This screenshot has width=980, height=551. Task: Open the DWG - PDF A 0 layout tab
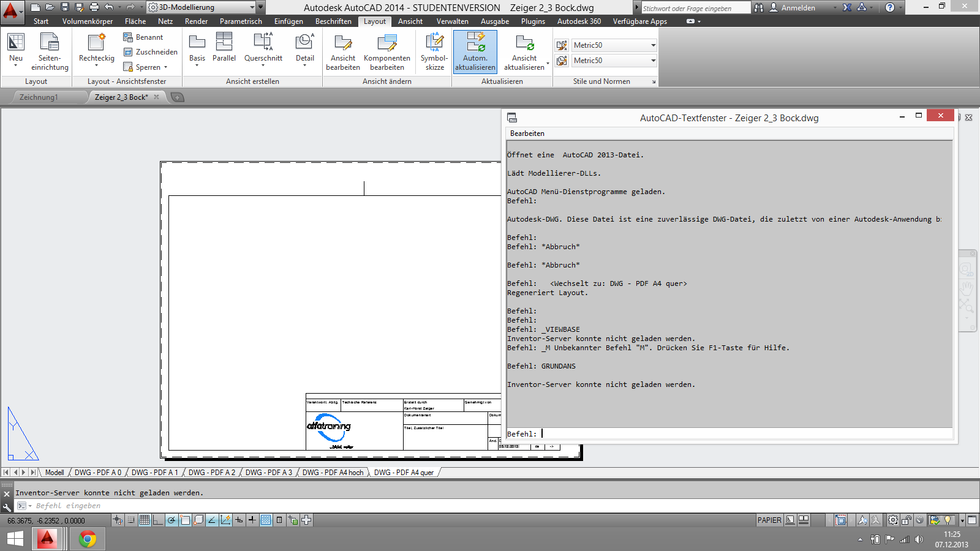pyautogui.click(x=98, y=473)
